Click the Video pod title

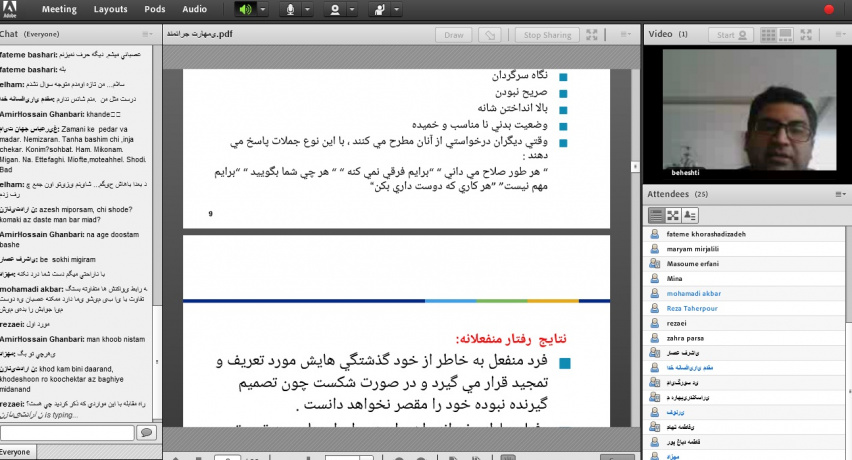660,34
